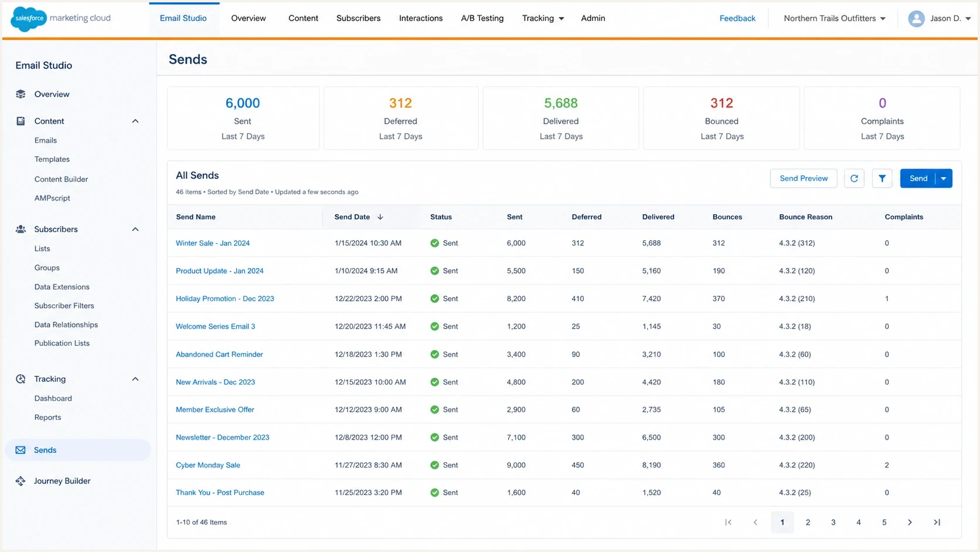Collapse the Content sidebar section
Screen dimensions: 980x552
point(135,121)
